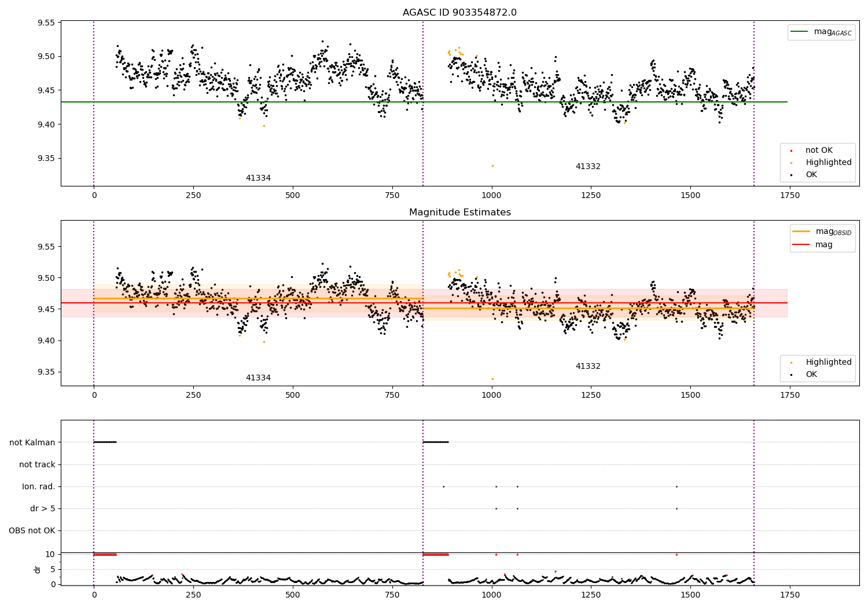Viewport: 868px width, 608px height.
Task: Click 'OK' legend entry in middle plot
Action: pos(811,375)
